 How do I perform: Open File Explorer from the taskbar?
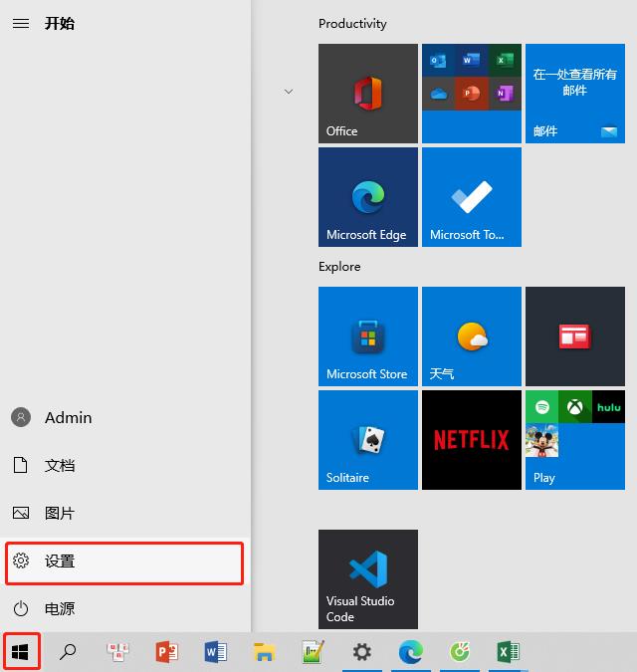pos(264,652)
